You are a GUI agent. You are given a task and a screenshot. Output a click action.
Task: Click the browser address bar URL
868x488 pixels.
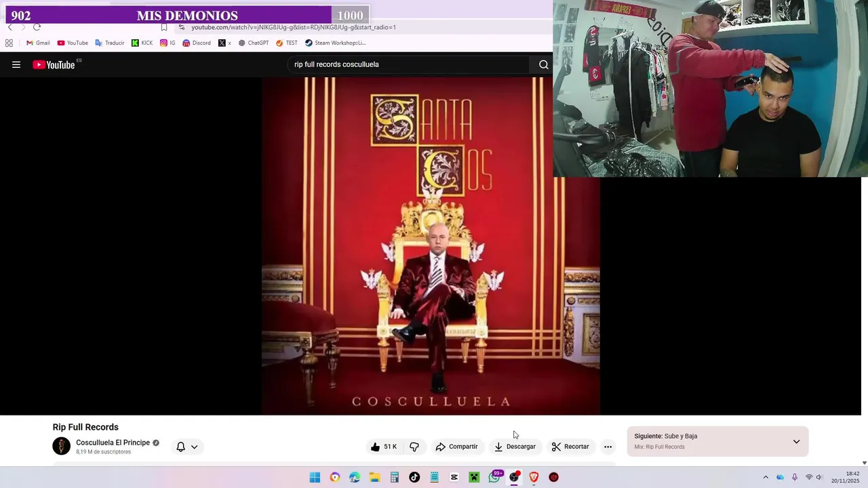click(294, 27)
